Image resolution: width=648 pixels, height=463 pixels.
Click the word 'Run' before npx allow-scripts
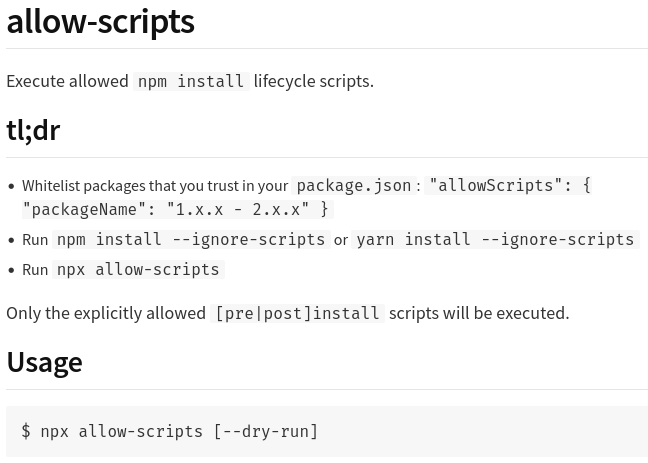[x=35, y=270]
